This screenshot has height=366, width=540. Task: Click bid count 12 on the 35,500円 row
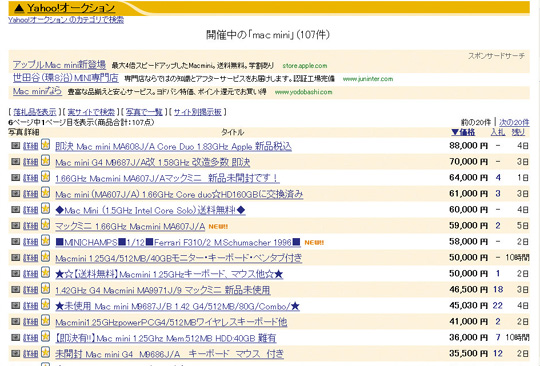(x=498, y=353)
